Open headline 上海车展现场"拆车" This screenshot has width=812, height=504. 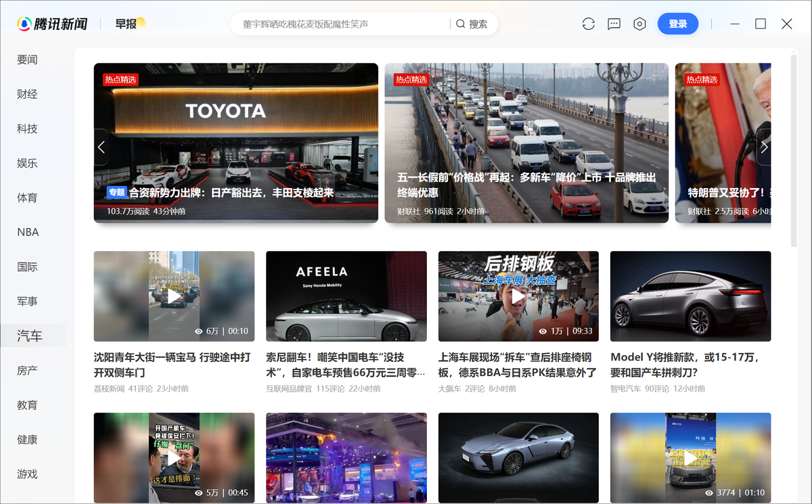[518, 365]
